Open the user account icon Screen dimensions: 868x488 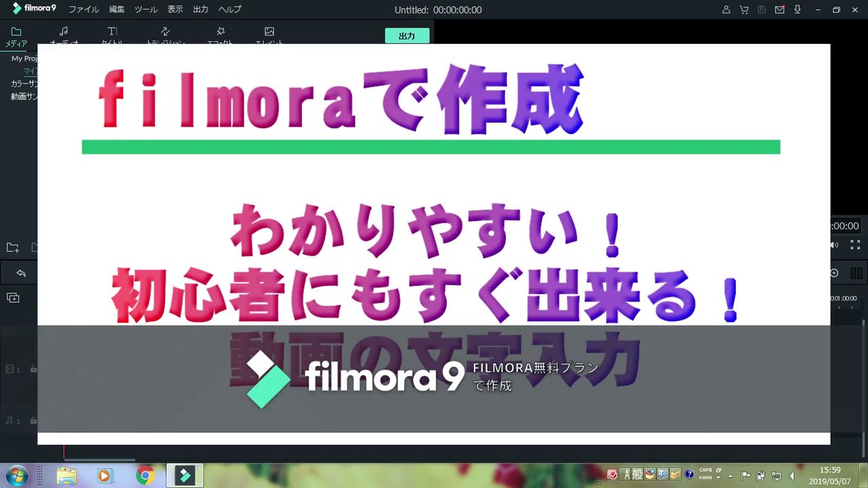tap(726, 9)
